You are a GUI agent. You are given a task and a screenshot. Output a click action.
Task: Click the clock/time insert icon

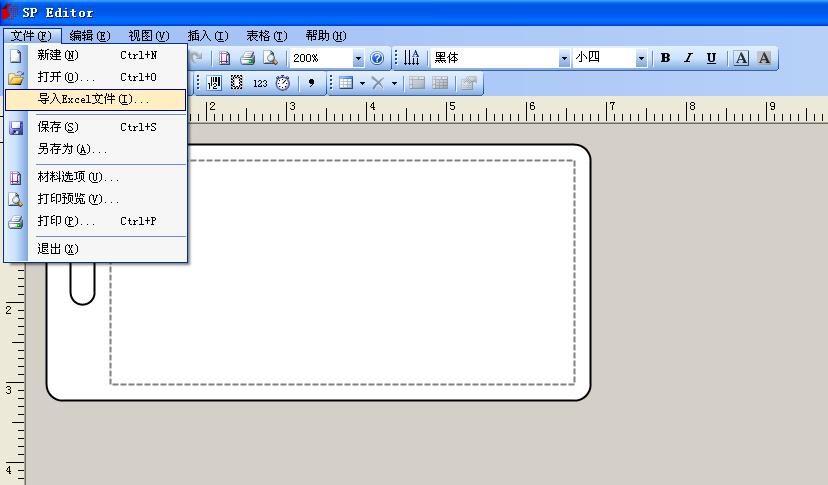283,83
